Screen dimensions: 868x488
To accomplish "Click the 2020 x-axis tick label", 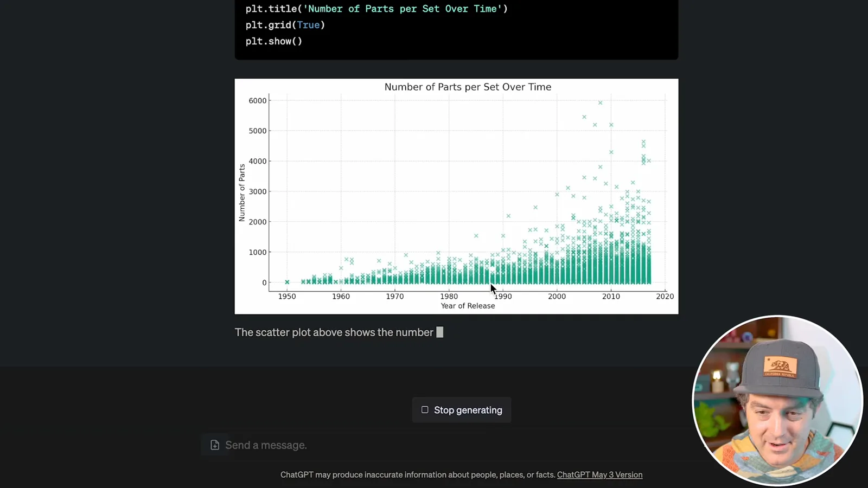I will [x=665, y=296].
